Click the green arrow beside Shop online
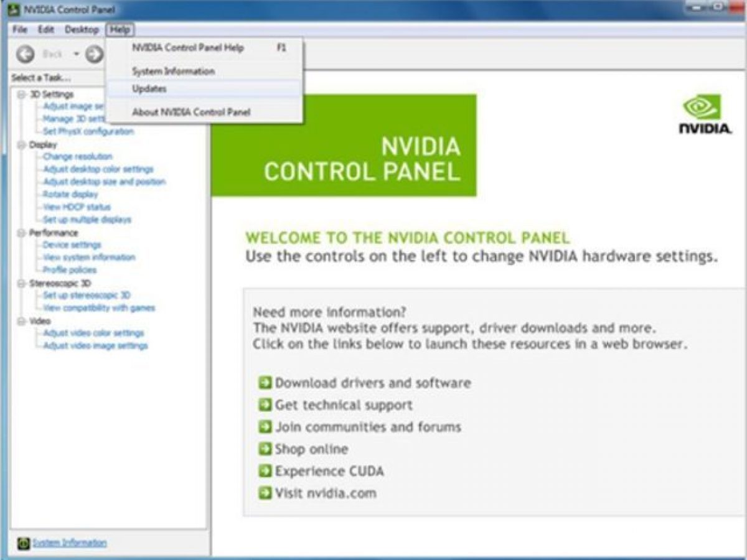The height and width of the screenshot is (560, 747). (x=265, y=449)
